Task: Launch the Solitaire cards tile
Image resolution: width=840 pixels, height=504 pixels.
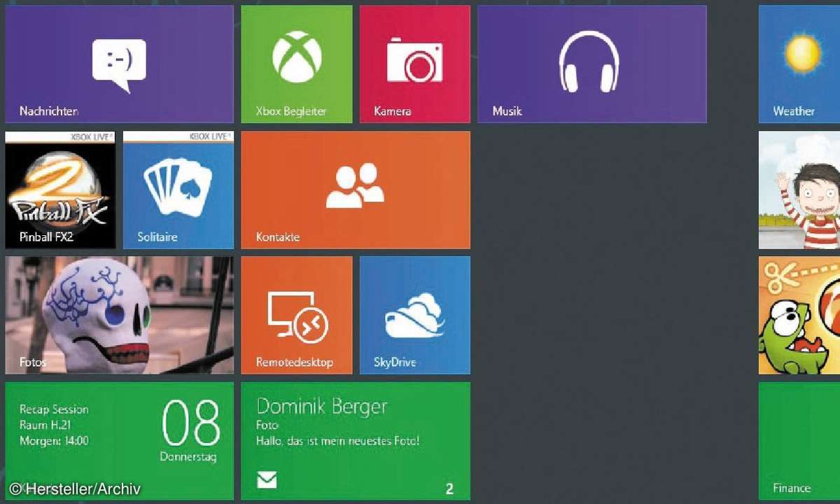Action: [178, 190]
